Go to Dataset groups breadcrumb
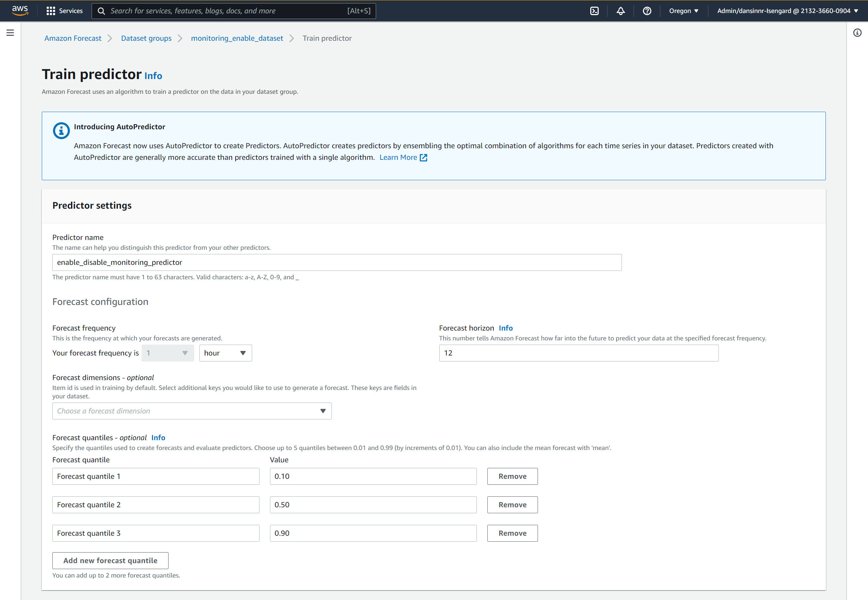Viewport: 868px width, 600px height. pos(146,38)
